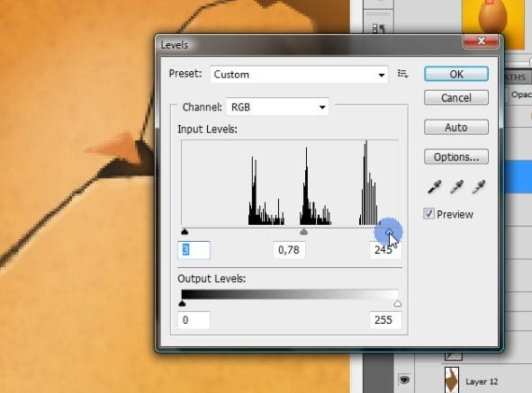Open the Preset Custom dropdown
The height and width of the screenshot is (393, 532).
(x=299, y=75)
